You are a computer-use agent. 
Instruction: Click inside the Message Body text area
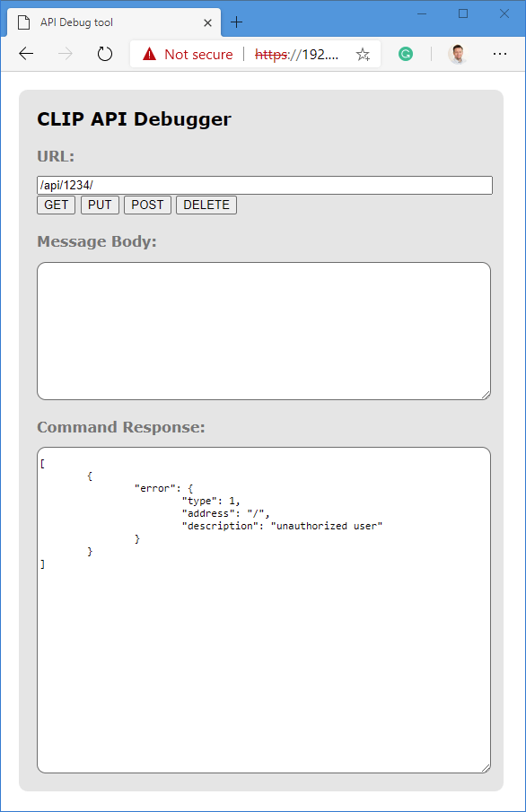point(264,331)
